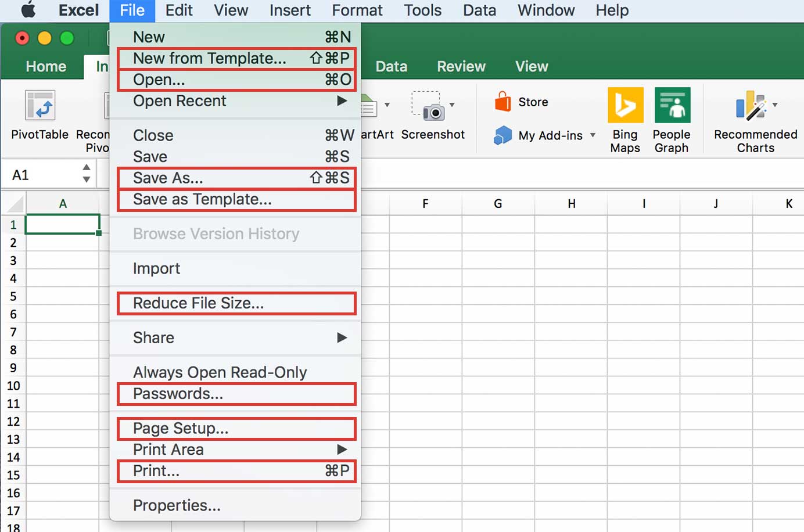Launch People Graph add-in

click(x=672, y=105)
